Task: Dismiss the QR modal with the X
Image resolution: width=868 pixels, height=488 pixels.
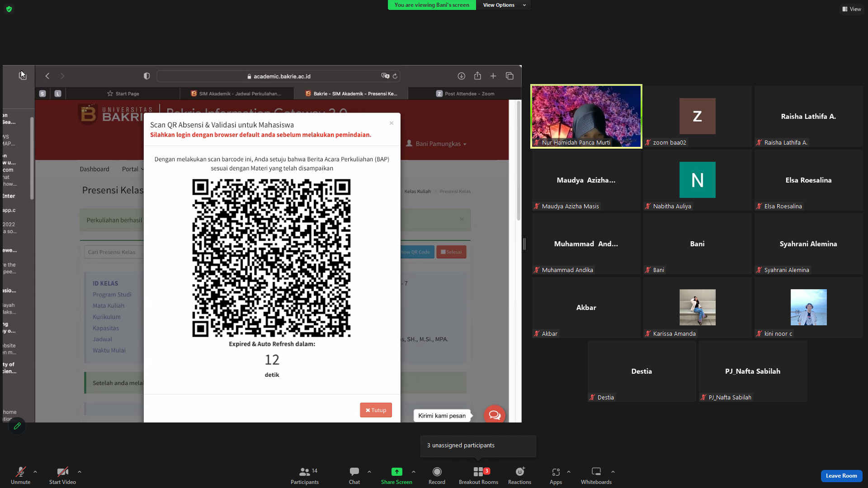Action: coord(392,123)
